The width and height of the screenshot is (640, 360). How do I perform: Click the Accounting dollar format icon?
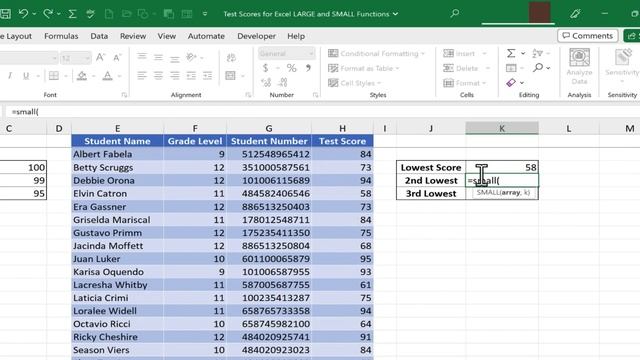(266, 68)
